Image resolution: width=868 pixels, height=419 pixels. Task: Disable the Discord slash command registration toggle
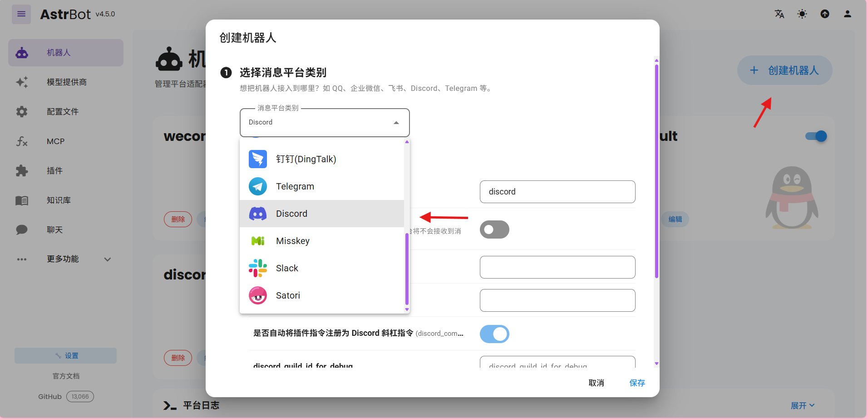point(494,334)
